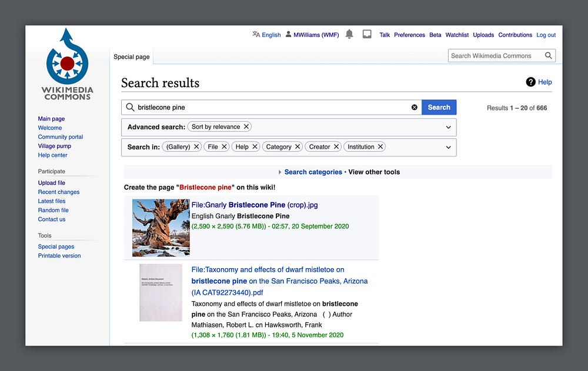Viewport: 588px width, 371px height.
Task: Click the Help link at top right
Action: coord(544,82)
